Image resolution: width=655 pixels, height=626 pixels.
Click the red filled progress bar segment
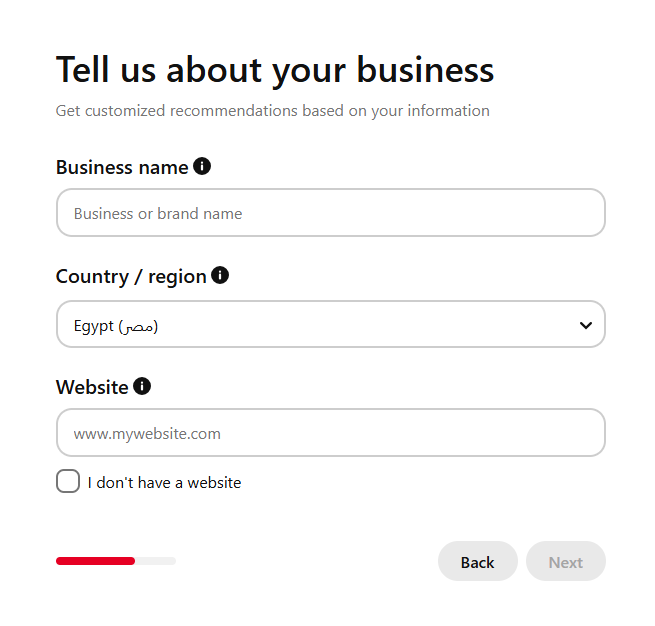(x=95, y=561)
